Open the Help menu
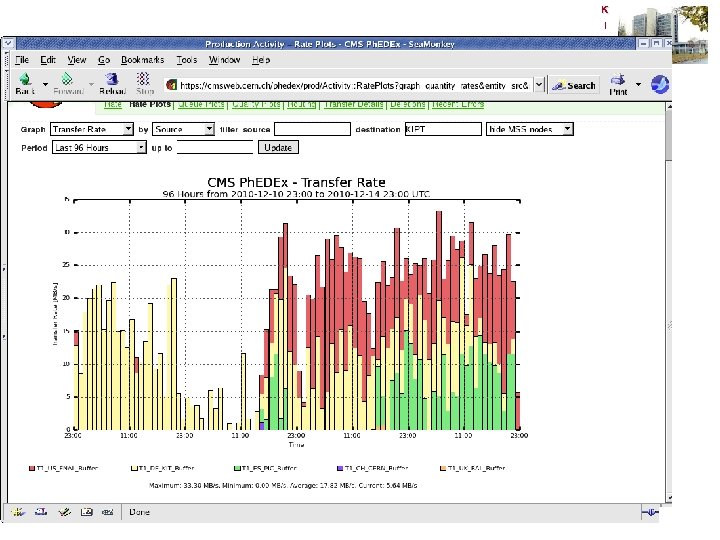Screen dimensions: 720x540 pyautogui.click(x=261, y=60)
